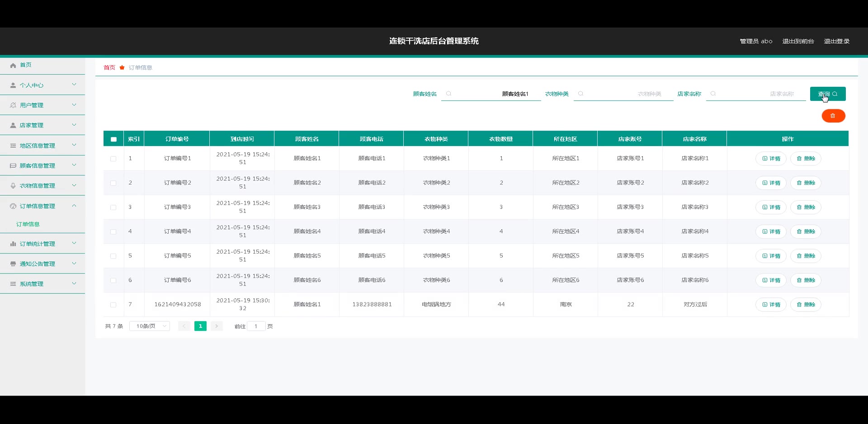The height and width of the screenshot is (424, 868).
Task: Click search icon in 顾客姓名 field
Action: tap(448, 94)
